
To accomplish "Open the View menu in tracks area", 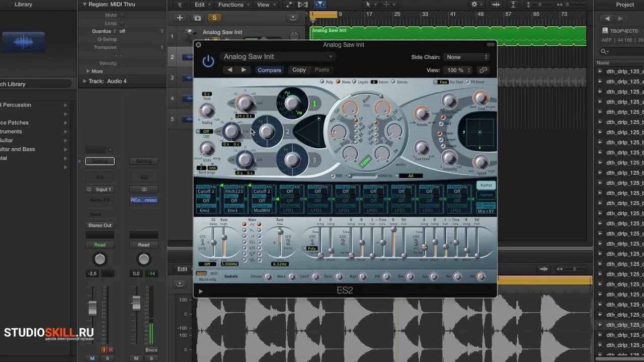I will point(266,5).
